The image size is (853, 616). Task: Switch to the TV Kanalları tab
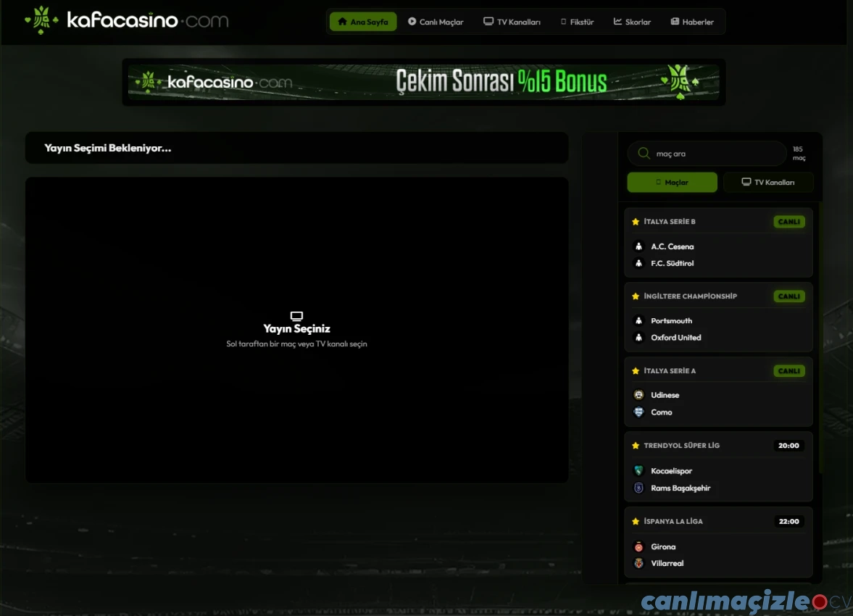(768, 182)
